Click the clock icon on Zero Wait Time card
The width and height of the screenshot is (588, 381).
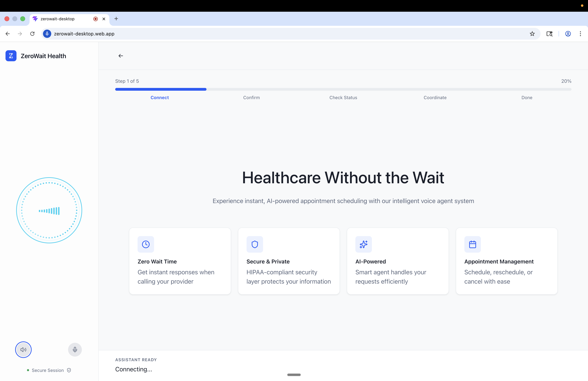point(146,244)
